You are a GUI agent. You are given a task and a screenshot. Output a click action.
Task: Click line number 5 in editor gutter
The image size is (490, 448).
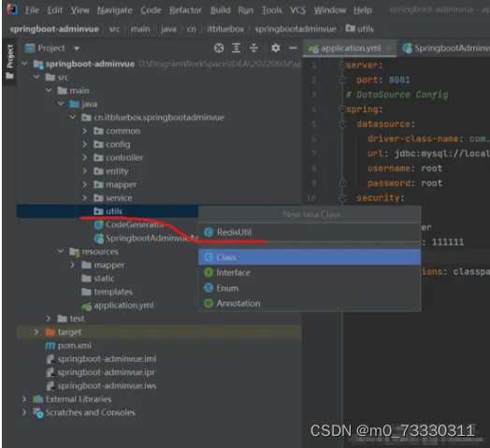pos(314,124)
